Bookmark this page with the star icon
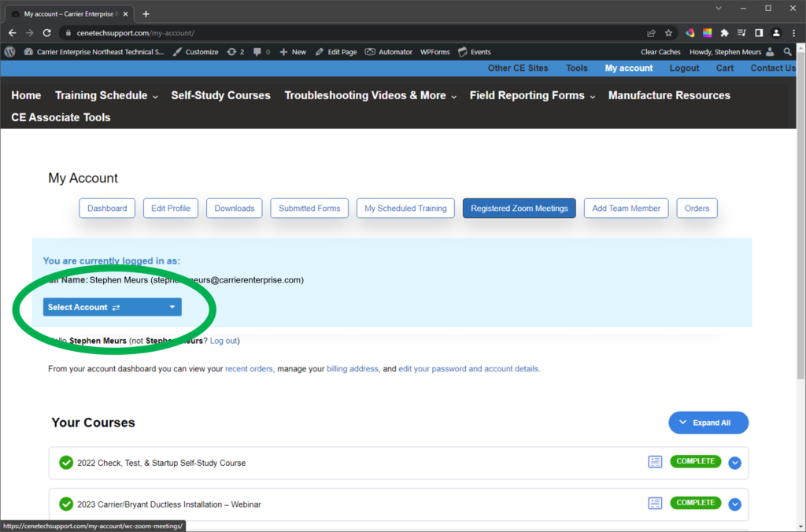Screen dimensions: 806x532 [x=668, y=33]
